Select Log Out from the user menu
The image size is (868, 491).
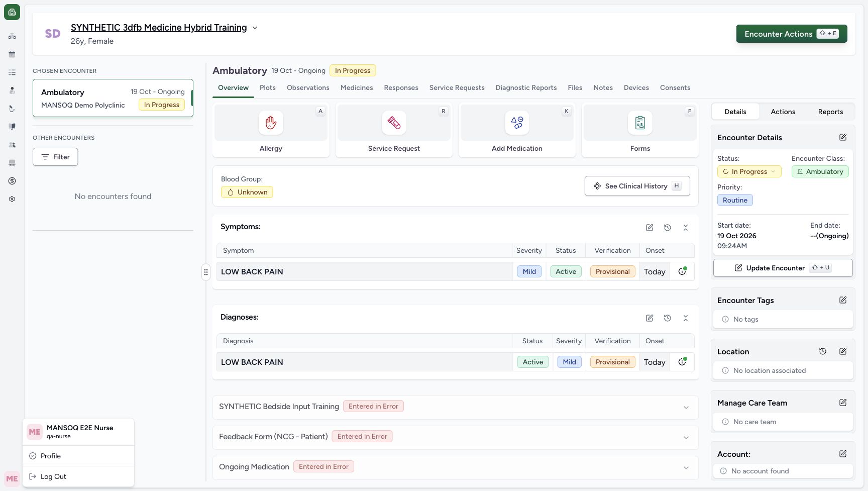pyautogui.click(x=78, y=476)
